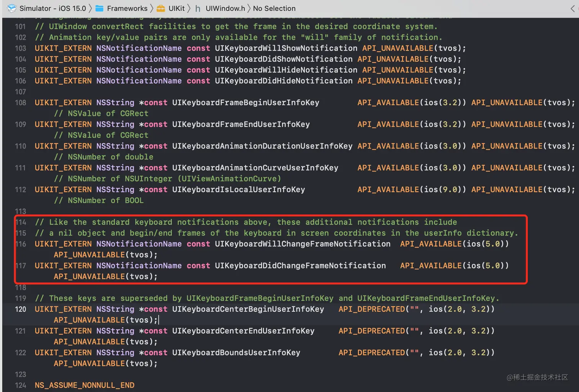Open the Simulator - iOS 15.0 path segment
Viewport: 579px width, 392px height.
[x=53, y=8]
